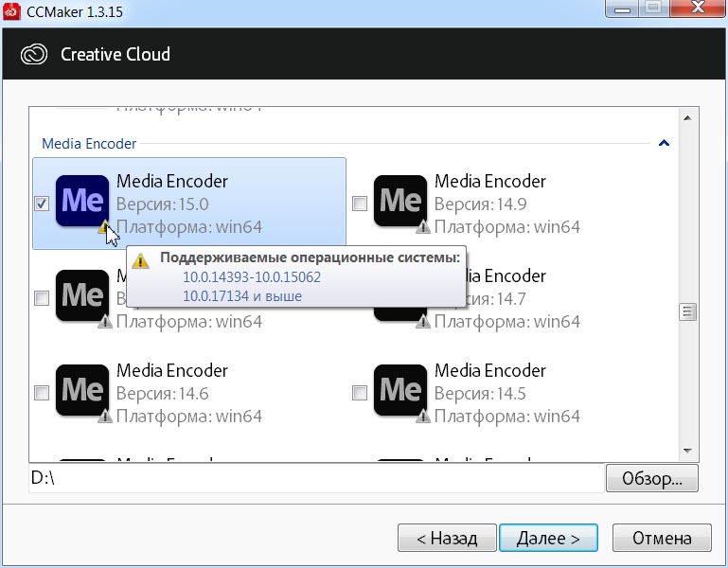Uncheck the Media Encoder 15.0 checkbox
Screen dimensions: 728x568
(x=42, y=204)
